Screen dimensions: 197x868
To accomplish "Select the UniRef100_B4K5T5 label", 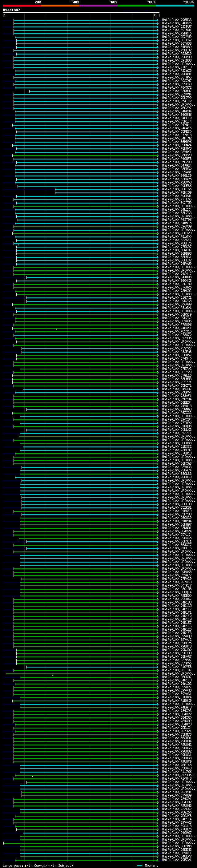I will (177, 223).
